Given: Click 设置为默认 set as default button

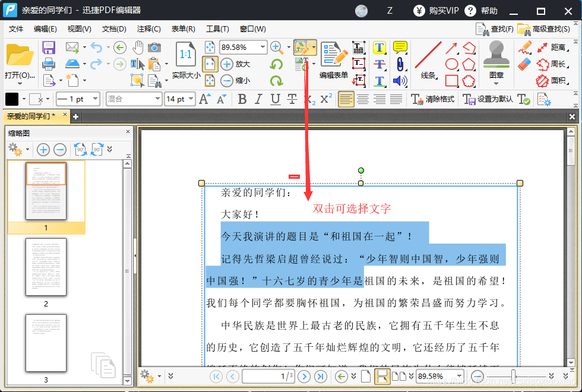Looking at the screenshot, I should point(488,99).
